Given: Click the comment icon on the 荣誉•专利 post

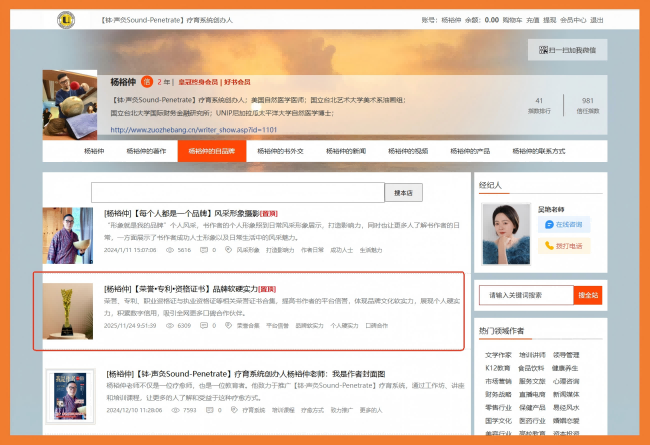Looking at the screenshot, I should [x=205, y=325].
